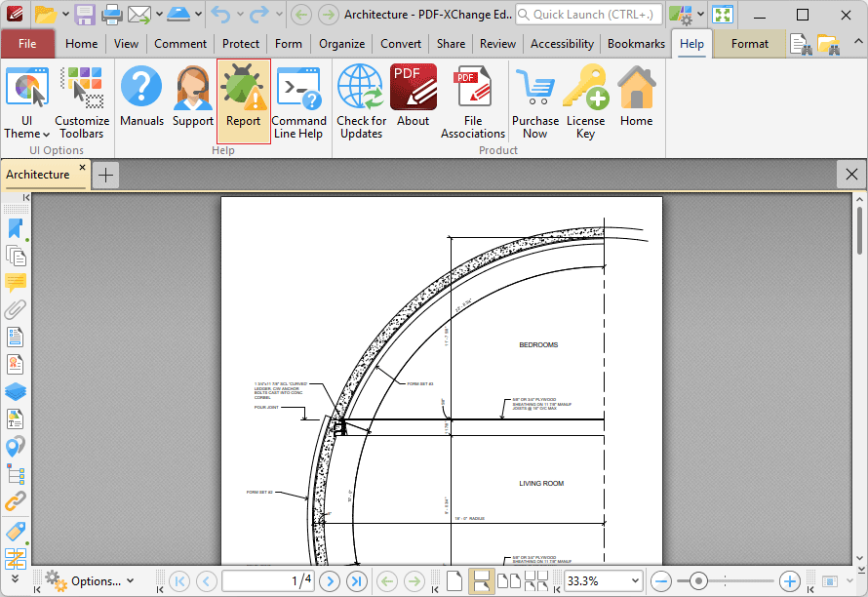The image size is (868, 597).
Task: Select single page layout
Action: (x=454, y=581)
